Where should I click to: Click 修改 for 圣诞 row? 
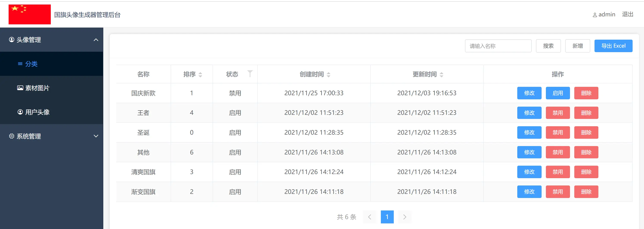(x=529, y=132)
